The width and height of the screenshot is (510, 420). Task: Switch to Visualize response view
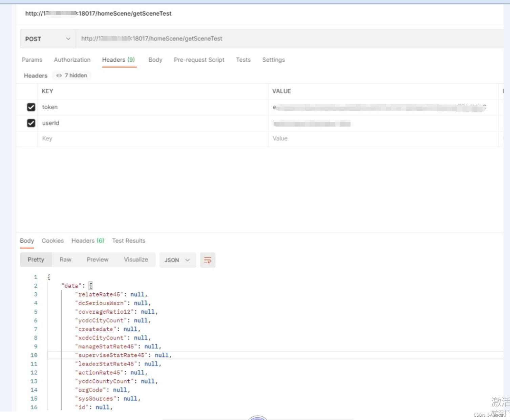(136, 260)
